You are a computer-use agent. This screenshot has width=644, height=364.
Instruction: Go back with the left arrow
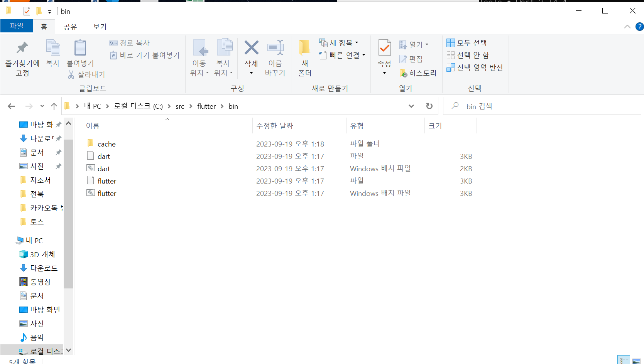tap(12, 106)
